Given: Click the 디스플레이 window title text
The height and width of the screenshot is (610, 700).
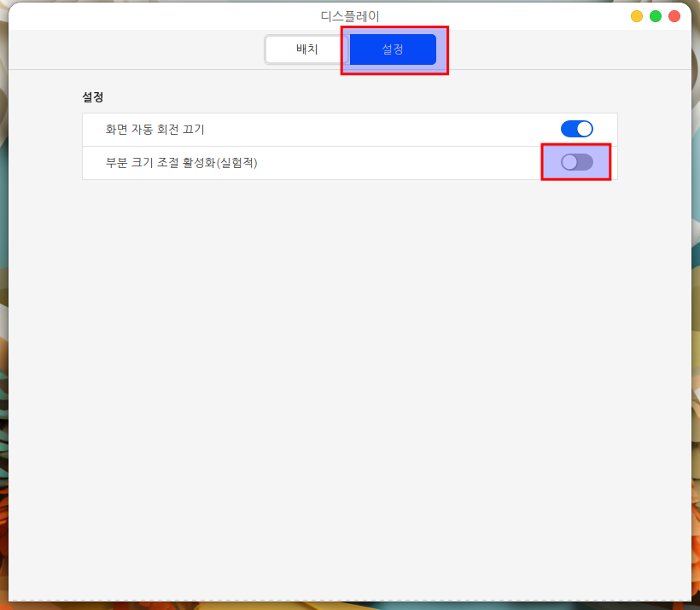Looking at the screenshot, I should pyautogui.click(x=350, y=16).
